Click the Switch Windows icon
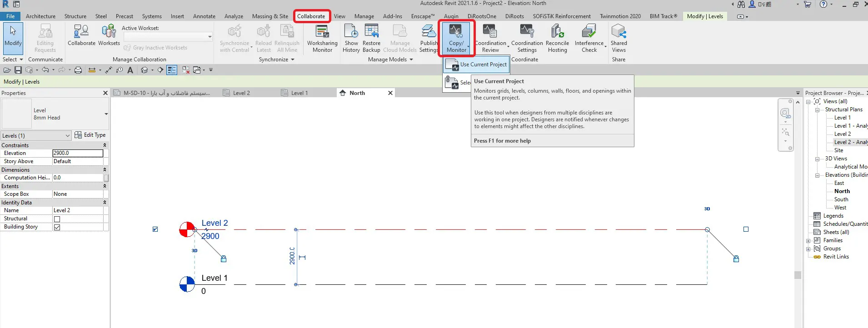Viewport: 868px width, 328px height. coord(197,70)
